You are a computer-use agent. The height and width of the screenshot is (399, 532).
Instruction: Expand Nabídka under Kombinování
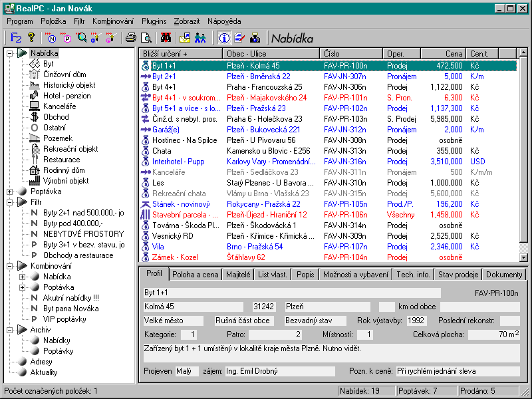[x=23, y=277]
